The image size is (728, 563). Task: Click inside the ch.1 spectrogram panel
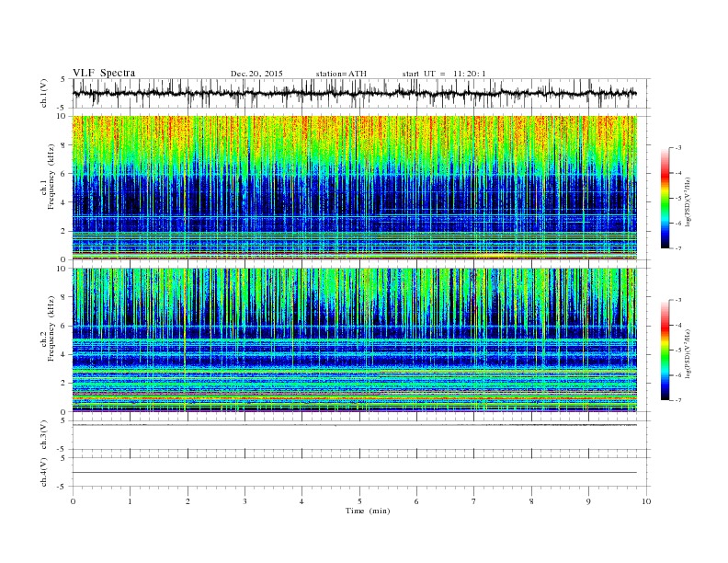[x=355, y=187]
